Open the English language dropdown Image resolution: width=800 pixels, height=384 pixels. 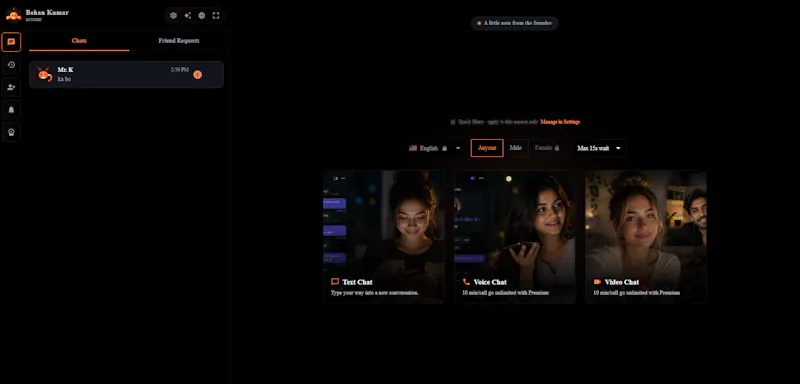pos(435,148)
